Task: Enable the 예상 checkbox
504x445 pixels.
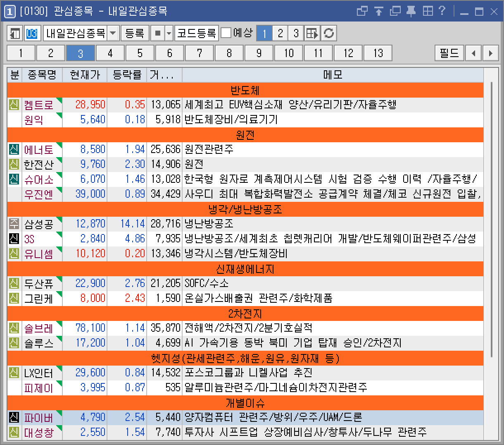Action: pyautogui.click(x=226, y=33)
